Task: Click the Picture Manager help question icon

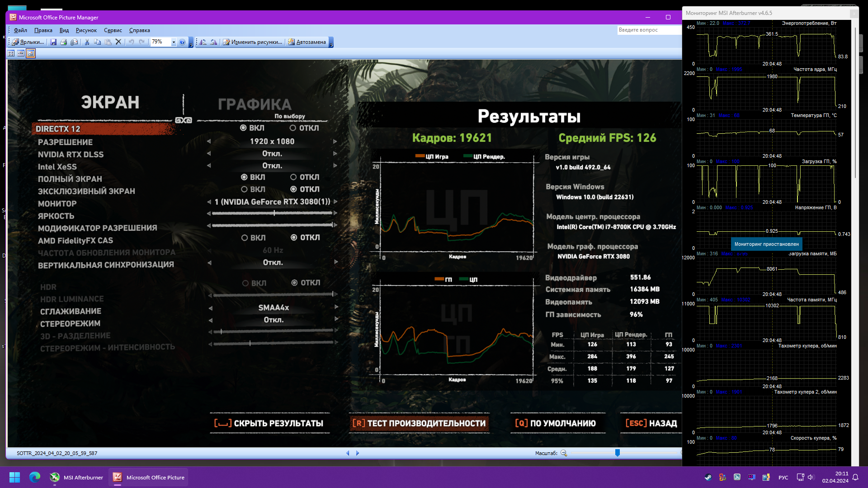Action: click(x=182, y=42)
